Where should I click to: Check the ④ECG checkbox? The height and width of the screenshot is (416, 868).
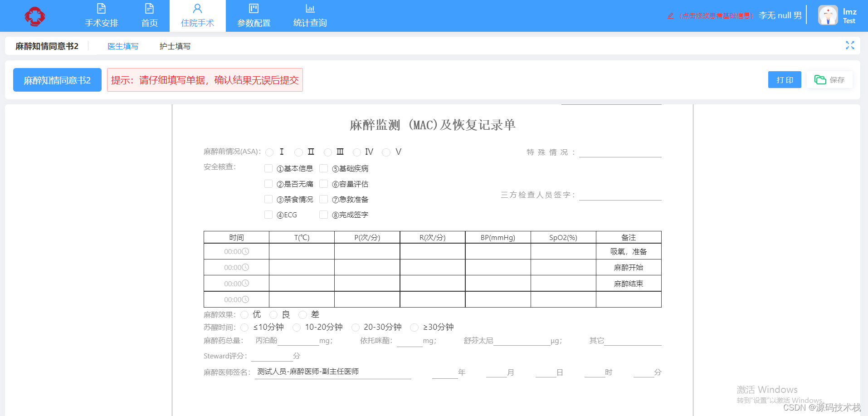tap(268, 215)
